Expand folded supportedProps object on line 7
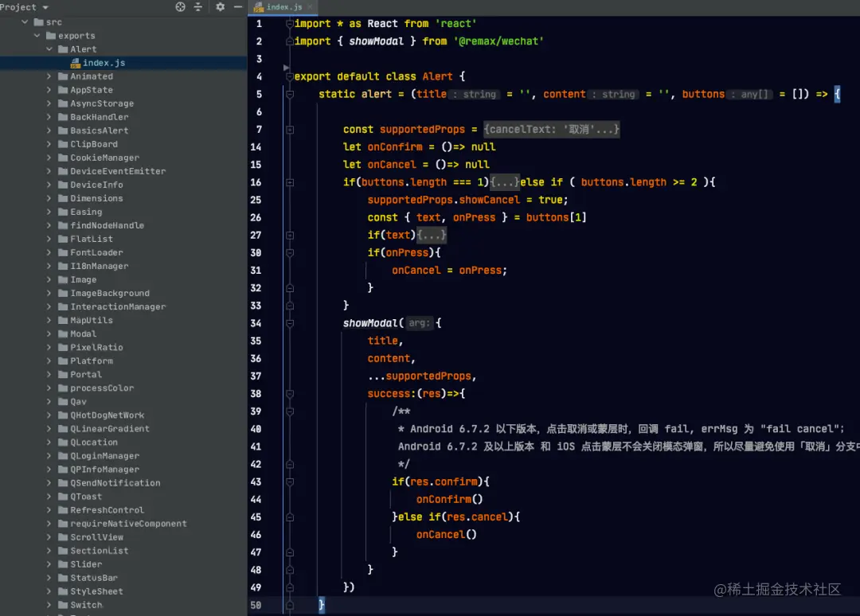The height and width of the screenshot is (616, 860). click(552, 130)
